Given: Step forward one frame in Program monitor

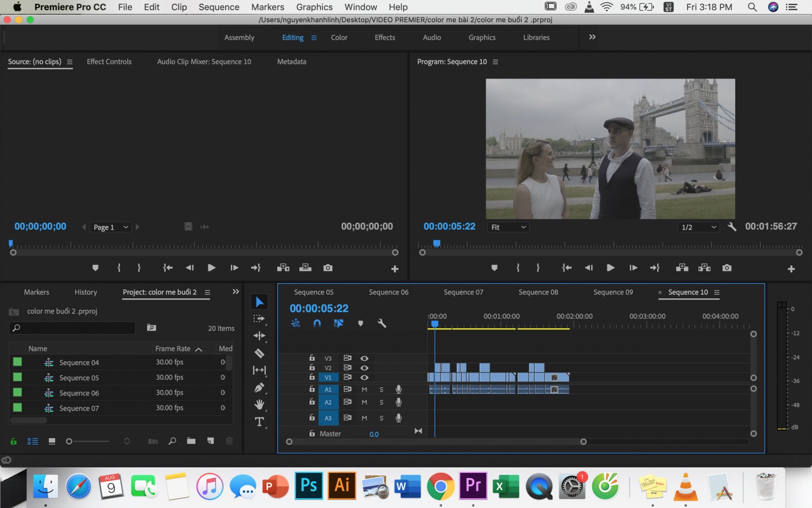Looking at the screenshot, I should pyautogui.click(x=633, y=268).
